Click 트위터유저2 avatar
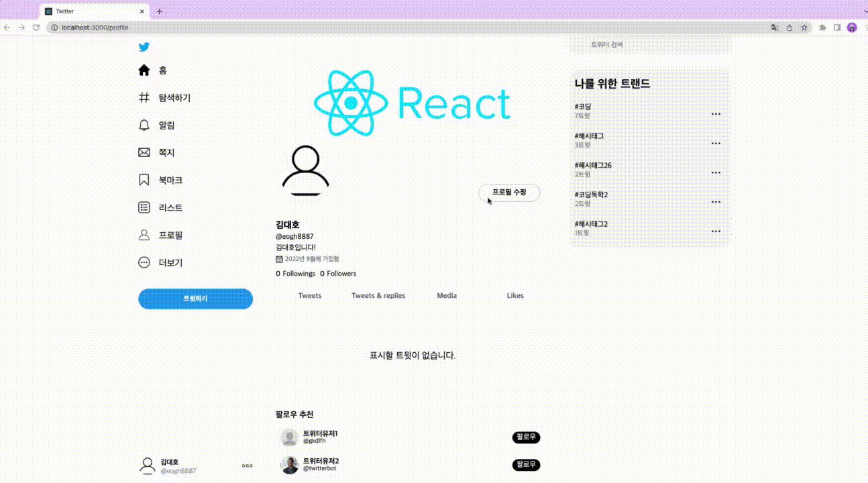Screen dimensions: 868x483 (290, 465)
